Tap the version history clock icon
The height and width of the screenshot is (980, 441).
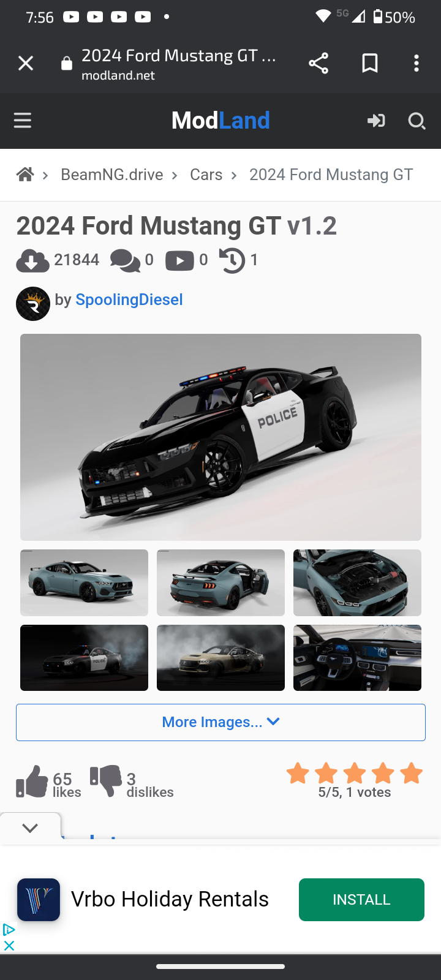pos(232,260)
